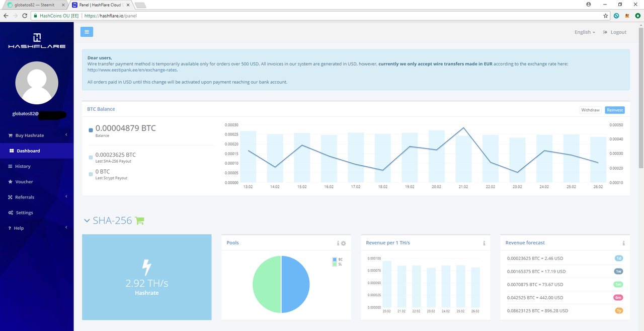The width and height of the screenshot is (644, 331).
Task: Click the 1m revenue forecast badge
Action: click(x=619, y=284)
